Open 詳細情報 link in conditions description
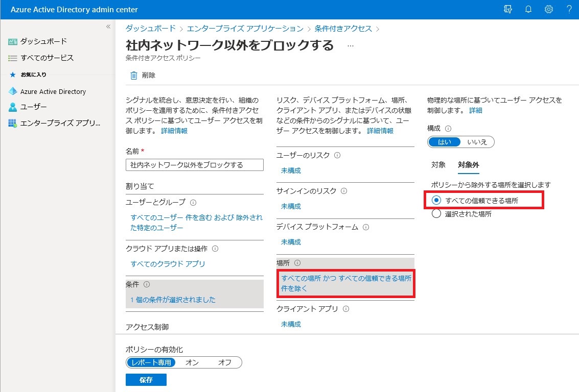This screenshot has height=392, width=579. coord(380,131)
